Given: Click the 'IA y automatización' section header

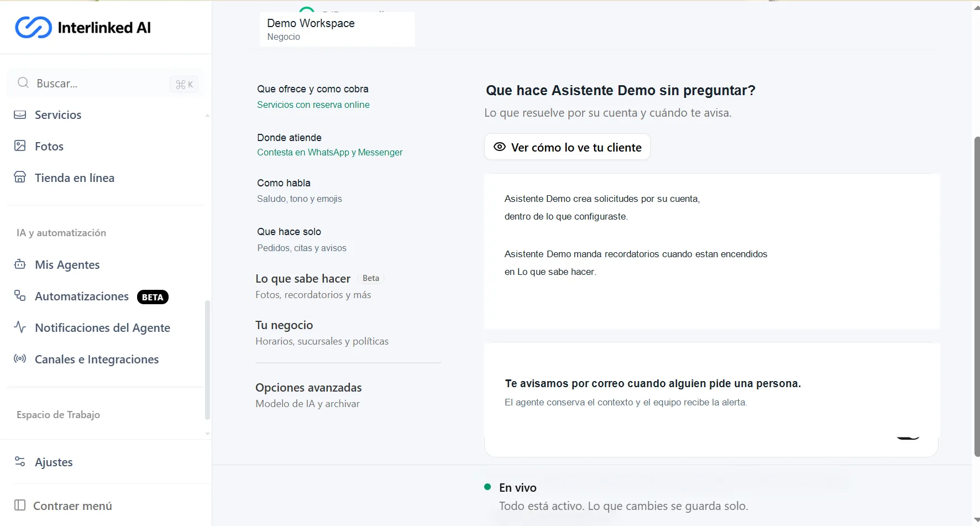Looking at the screenshot, I should coord(61,233).
